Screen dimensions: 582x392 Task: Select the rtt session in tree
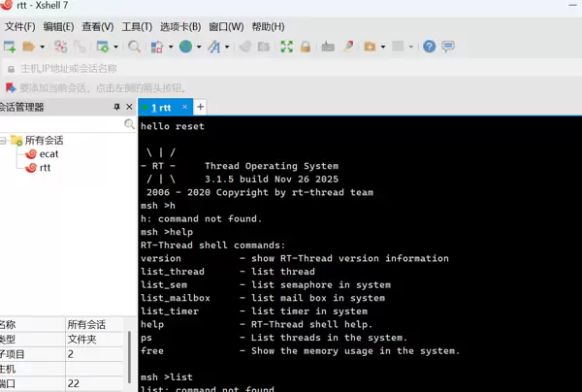click(45, 168)
